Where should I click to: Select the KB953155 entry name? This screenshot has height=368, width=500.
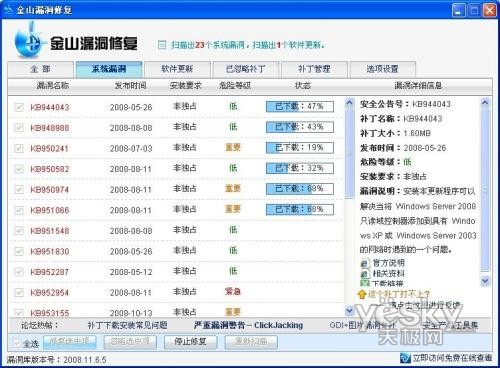[x=50, y=313]
